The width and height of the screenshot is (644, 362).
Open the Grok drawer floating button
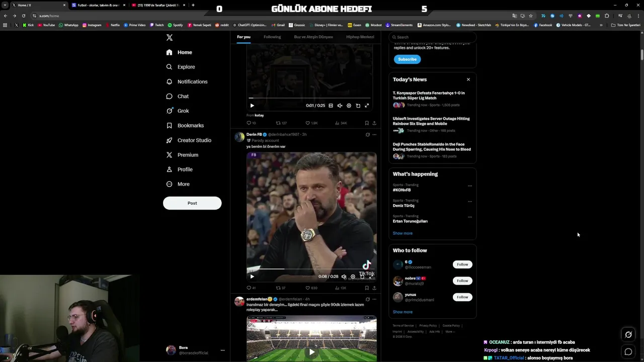[x=628, y=335]
